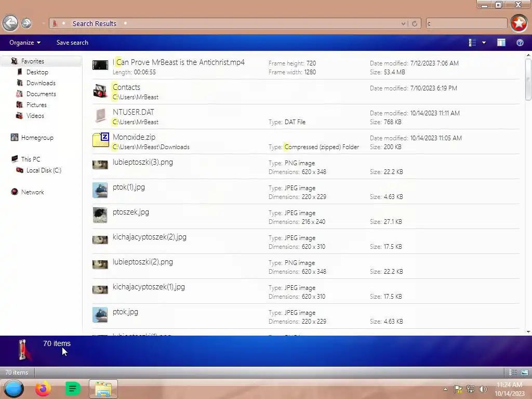Open Help with the question mark icon
This screenshot has height=399, width=532.
coord(520,43)
